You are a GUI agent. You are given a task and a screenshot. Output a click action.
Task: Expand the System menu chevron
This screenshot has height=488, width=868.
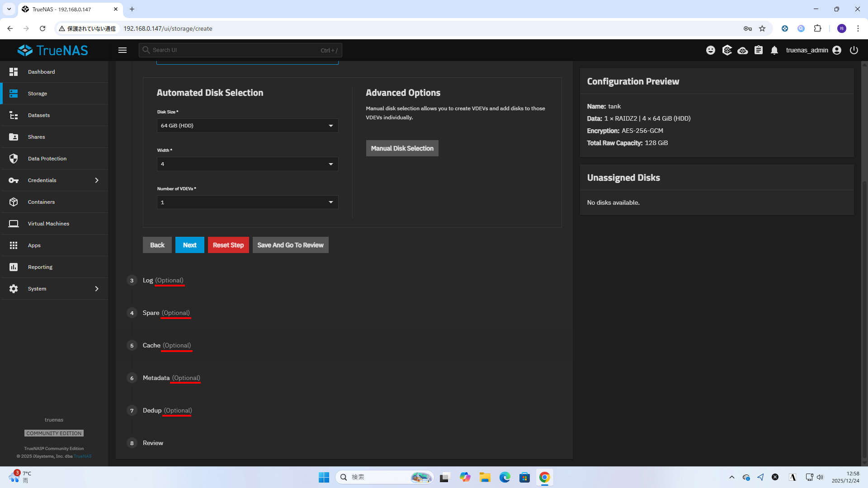(97, 289)
